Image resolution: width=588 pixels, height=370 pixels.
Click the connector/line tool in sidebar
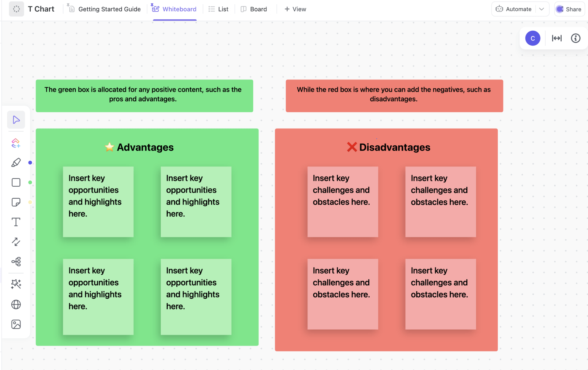click(x=16, y=242)
